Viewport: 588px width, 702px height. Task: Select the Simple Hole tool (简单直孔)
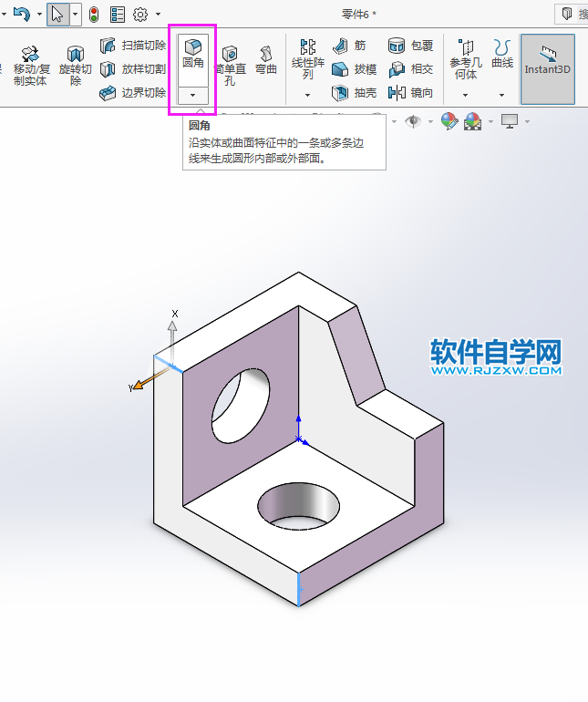230,66
